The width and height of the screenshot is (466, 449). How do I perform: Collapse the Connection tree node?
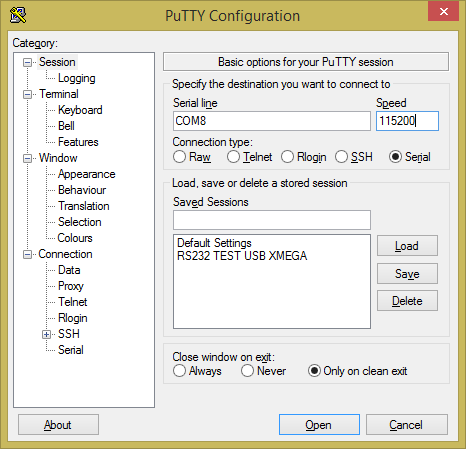coord(27,254)
